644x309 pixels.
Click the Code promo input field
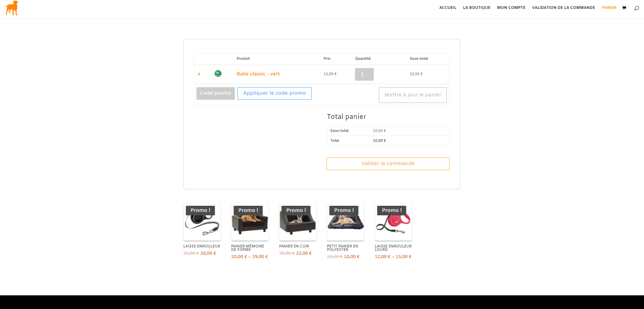click(215, 93)
